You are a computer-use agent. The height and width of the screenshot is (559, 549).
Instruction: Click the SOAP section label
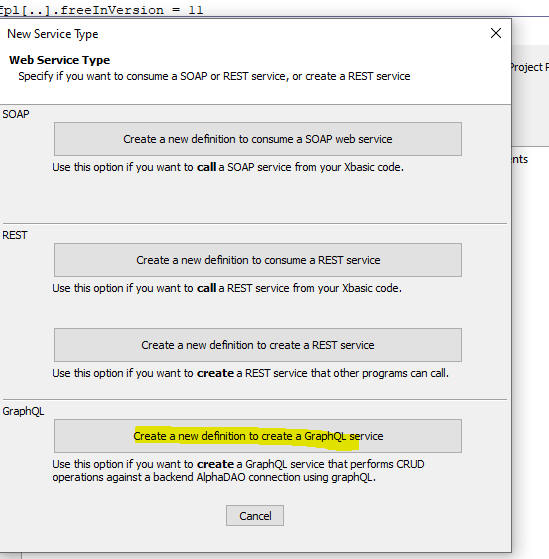16,114
